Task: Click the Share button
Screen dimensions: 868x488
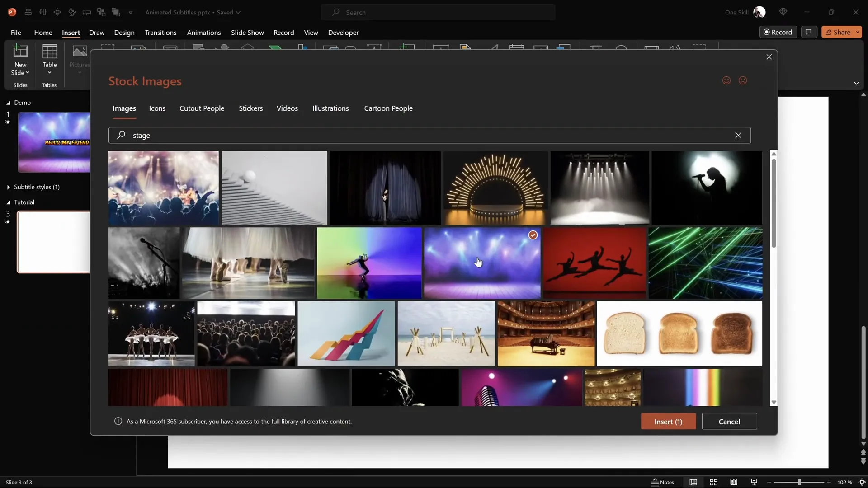Action: tap(838, 32)
